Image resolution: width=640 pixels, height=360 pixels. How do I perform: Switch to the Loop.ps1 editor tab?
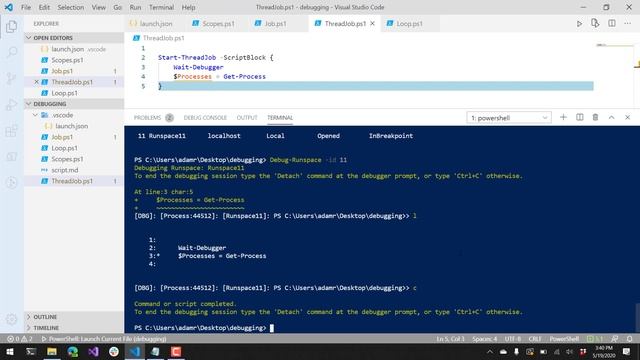pos(409,24)
